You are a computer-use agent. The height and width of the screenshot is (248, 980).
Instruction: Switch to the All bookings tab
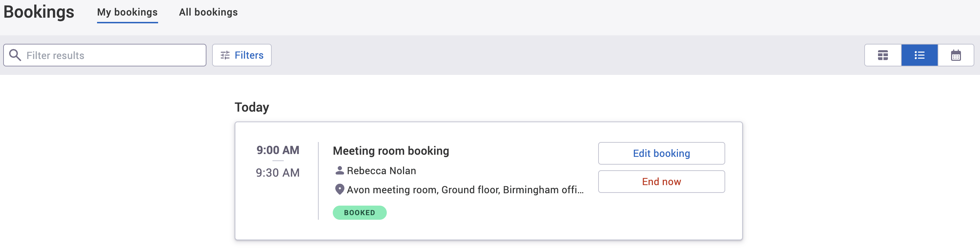coord(208,12)
